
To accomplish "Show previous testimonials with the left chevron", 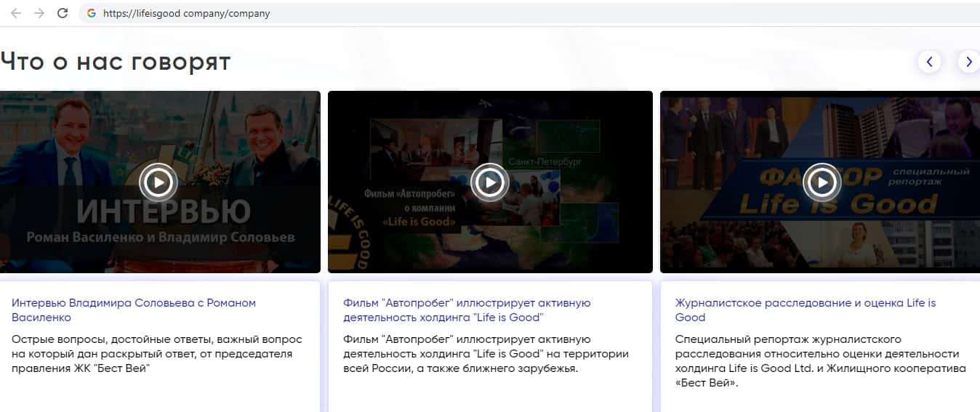I will 929,62.
